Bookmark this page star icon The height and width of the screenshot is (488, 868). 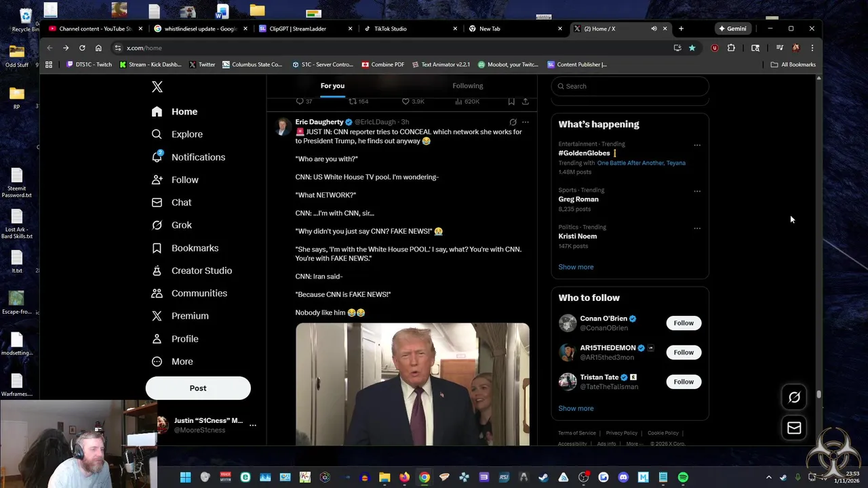click(692, 48)
